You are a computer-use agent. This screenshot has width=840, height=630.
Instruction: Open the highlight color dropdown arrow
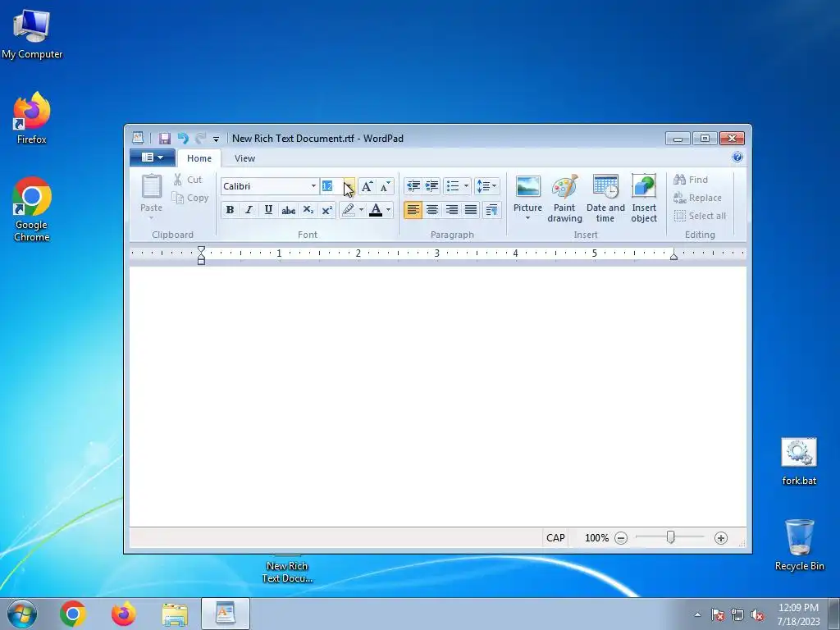coord(361,210)
